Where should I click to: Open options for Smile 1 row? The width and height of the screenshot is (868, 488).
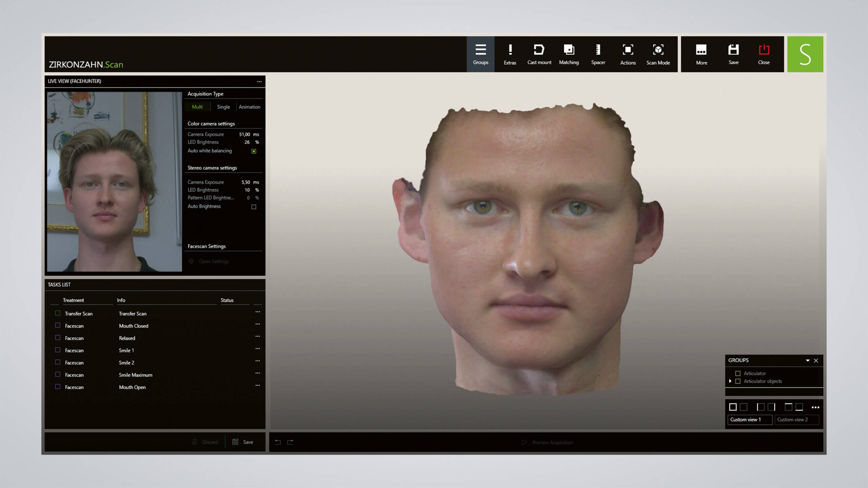(258, 348)
